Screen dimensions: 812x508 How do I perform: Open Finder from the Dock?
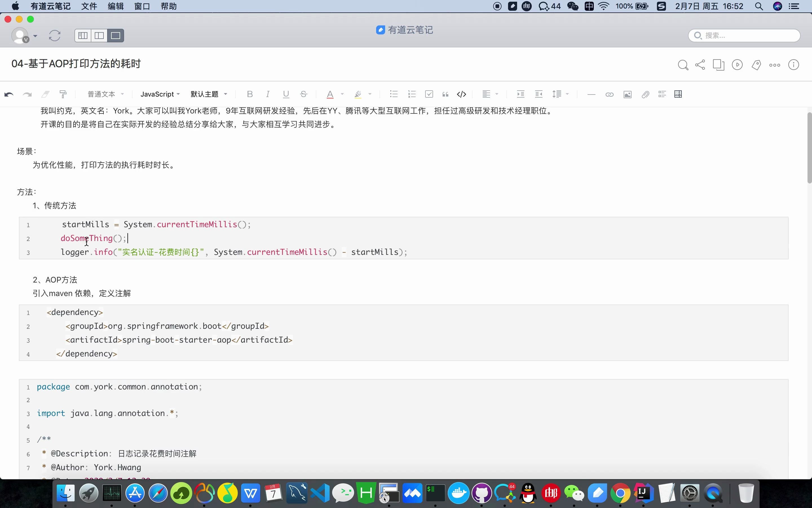(65, 493)
